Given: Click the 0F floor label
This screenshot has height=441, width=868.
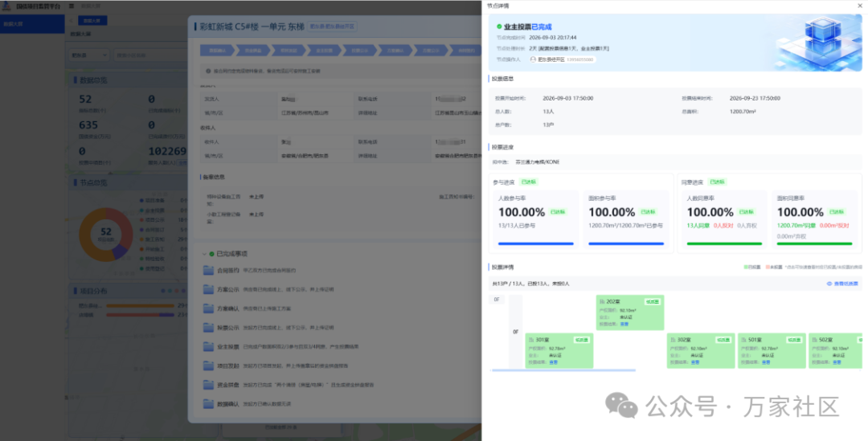Looking at the screenshot, I should (x=497, y=300).
